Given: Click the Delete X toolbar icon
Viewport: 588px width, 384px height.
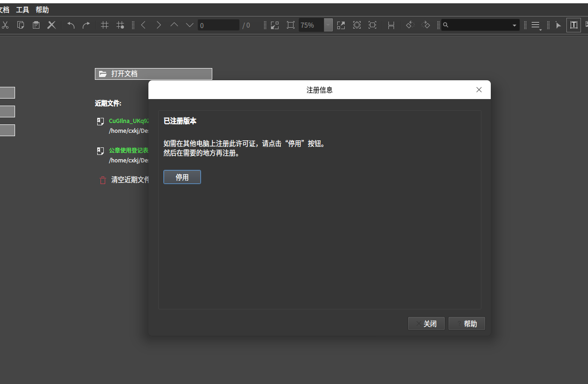Looking at the screenshot, I should 52,25.
